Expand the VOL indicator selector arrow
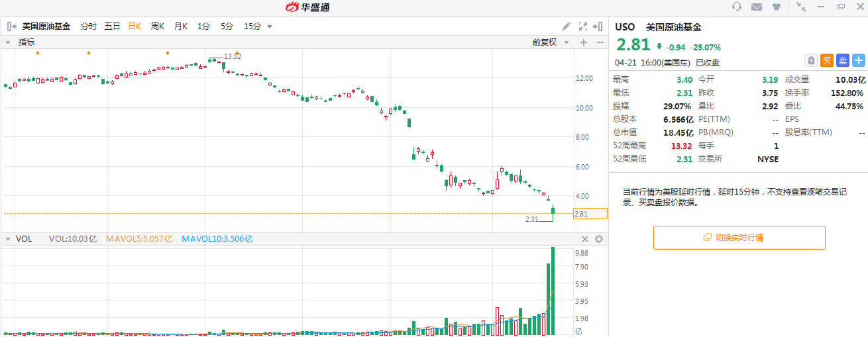 pos(8,238)
